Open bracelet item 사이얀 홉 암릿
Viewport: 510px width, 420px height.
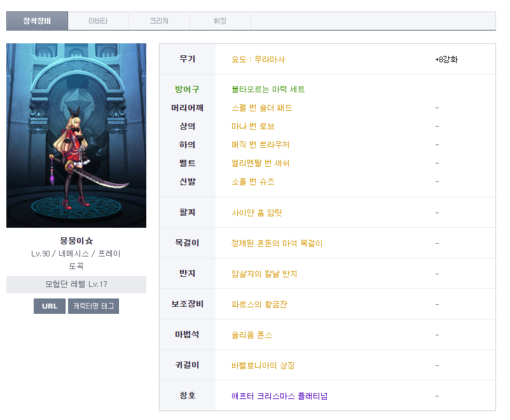coord(257,213)
